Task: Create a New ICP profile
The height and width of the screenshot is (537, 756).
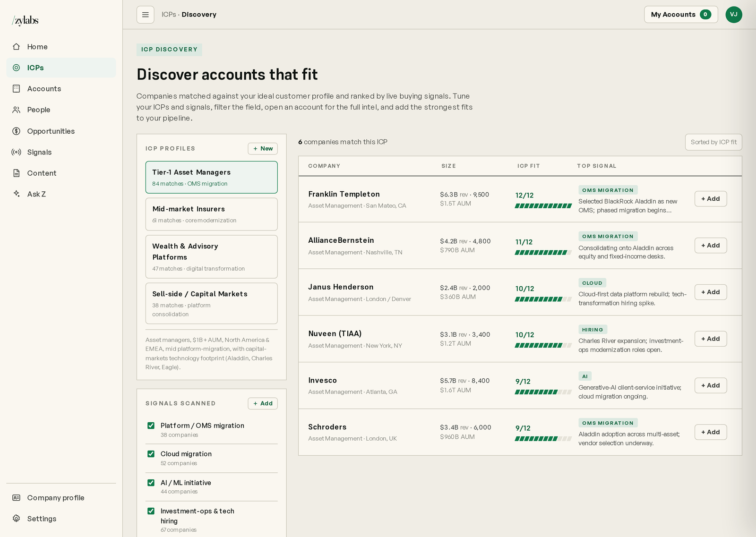Action: (x=263, y=149)
